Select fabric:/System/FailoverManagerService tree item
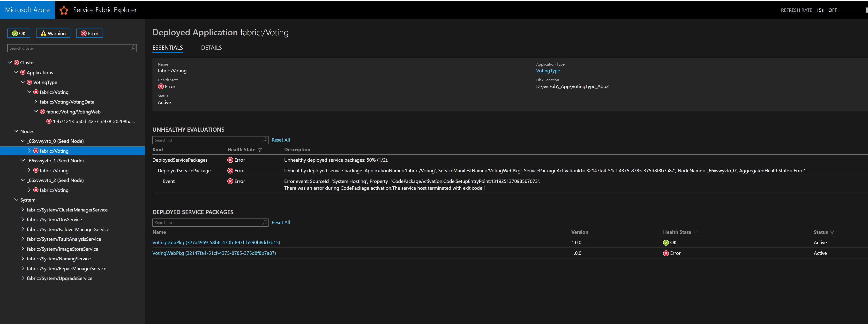This screenshot has height=324, width=868. pos(68,229)
